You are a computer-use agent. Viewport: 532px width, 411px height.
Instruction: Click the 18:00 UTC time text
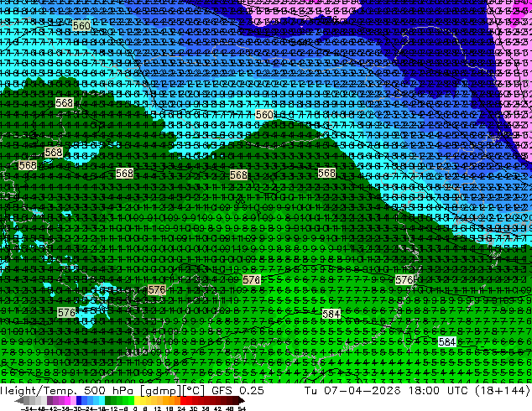click(x=440, y=391)
